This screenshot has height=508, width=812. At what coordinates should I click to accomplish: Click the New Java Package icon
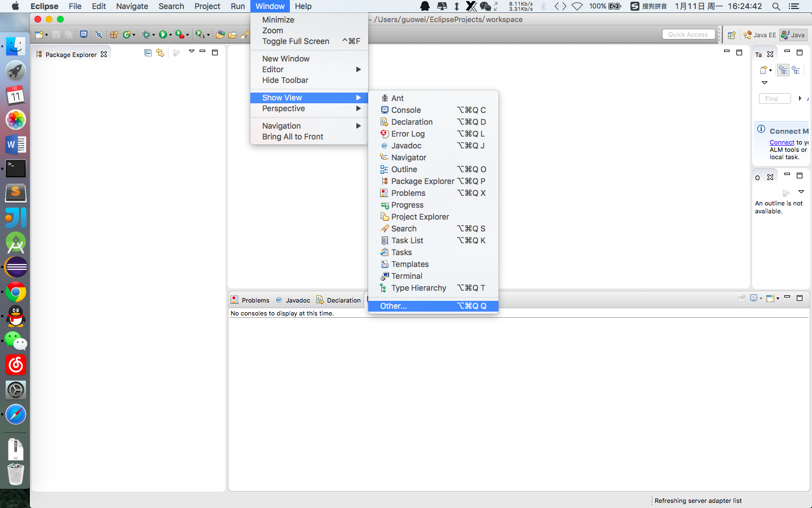click(114, 34)
